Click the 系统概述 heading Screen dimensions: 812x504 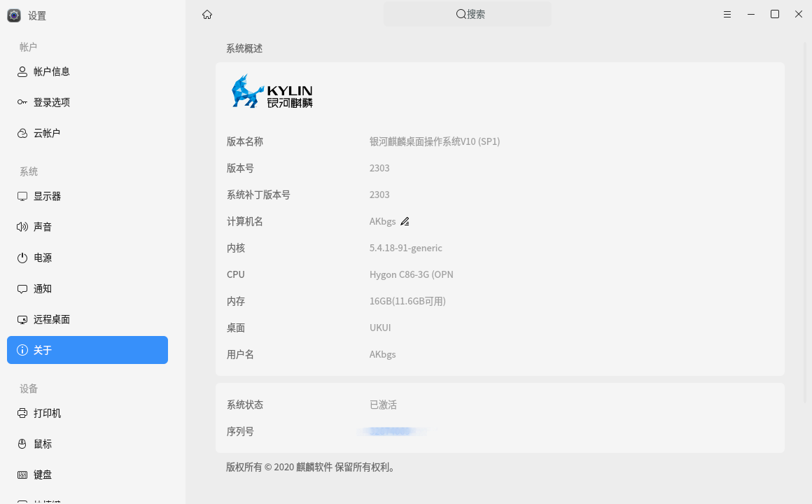coord(244,49)
